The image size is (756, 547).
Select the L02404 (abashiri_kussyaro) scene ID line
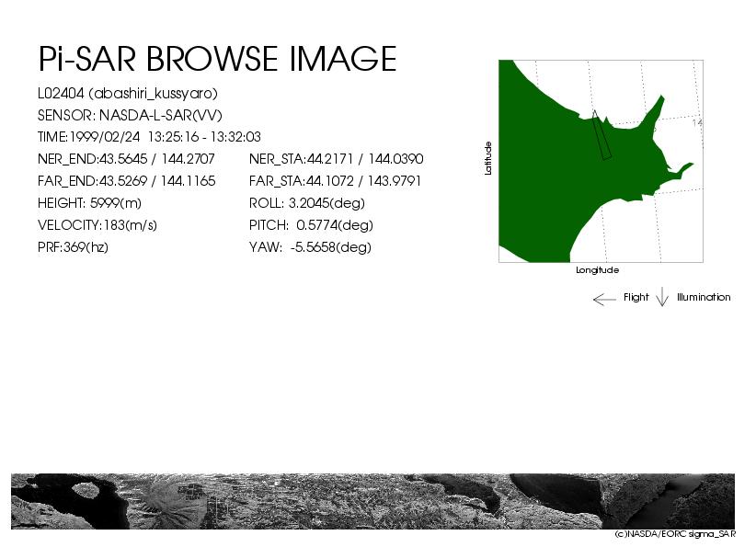click(128, 94)
